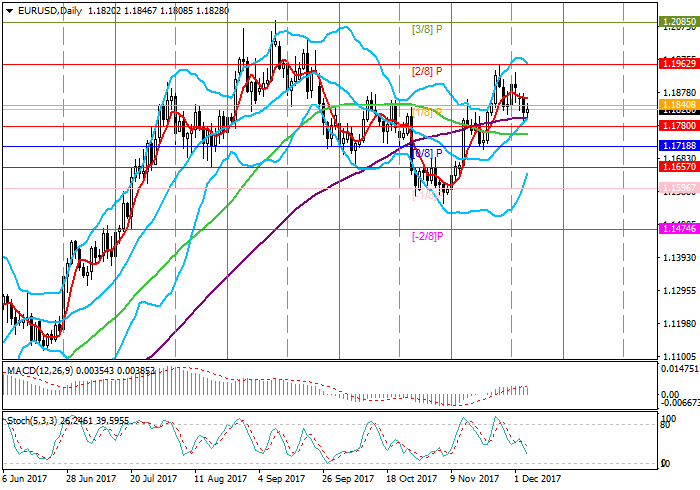Click the [-2/8]P Murrey level label
This screenshot has width=700, height=490.
point(427,237)
